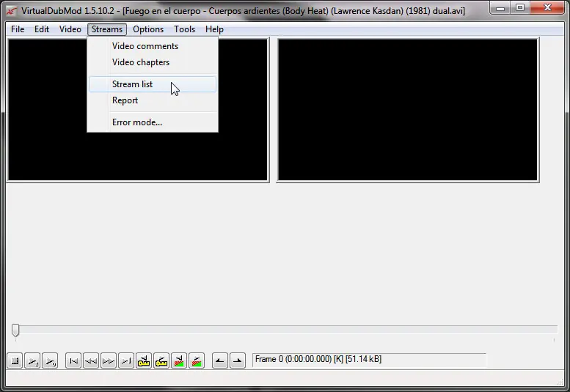
Task: Close the VirtualDubMod window
Action: 548,8
